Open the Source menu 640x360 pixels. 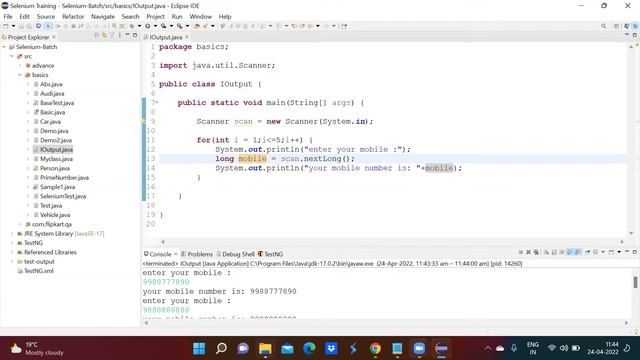click(46, 16)
